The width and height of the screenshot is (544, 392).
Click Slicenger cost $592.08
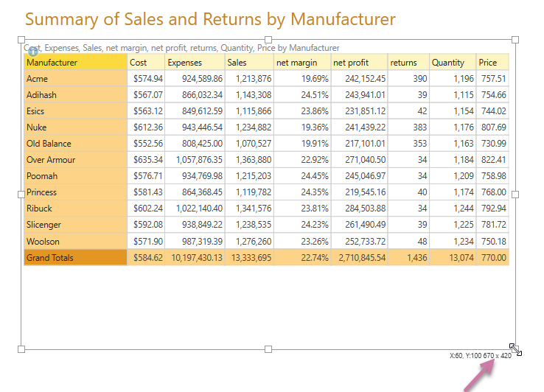(x=148, y=225)
